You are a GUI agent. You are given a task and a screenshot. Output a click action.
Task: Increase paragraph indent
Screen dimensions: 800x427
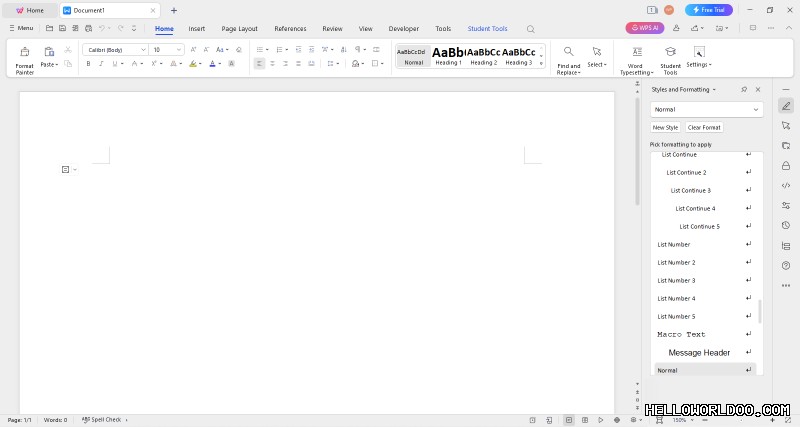(x=312, y=49)
